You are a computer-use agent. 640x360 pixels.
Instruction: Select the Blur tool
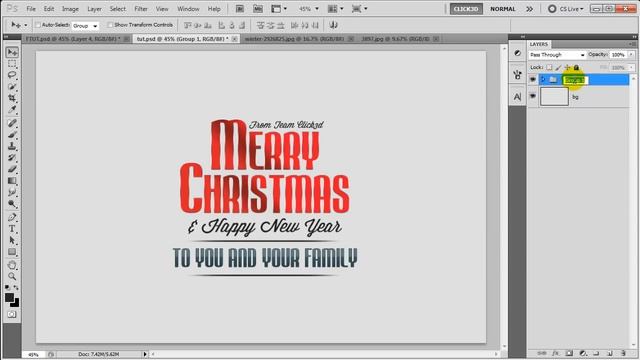(12, 192)
